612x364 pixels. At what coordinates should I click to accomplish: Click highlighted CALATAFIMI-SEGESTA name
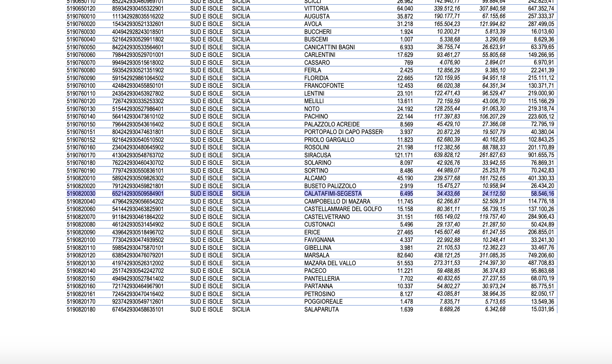point(333,194)
